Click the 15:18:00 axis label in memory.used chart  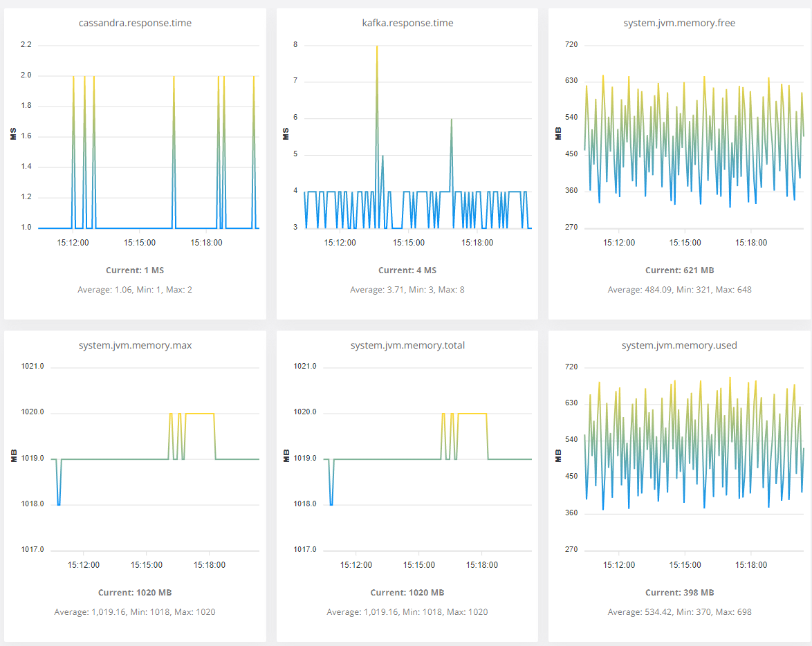coord(751,565)
